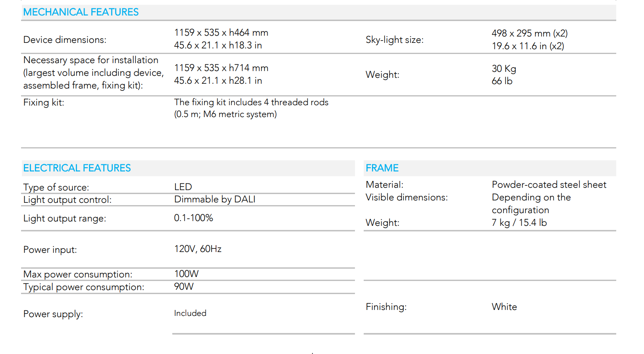The height and width of the screenshot is (354, 644).
Task: Click the Power input label
Action: (x=50, y=250)
